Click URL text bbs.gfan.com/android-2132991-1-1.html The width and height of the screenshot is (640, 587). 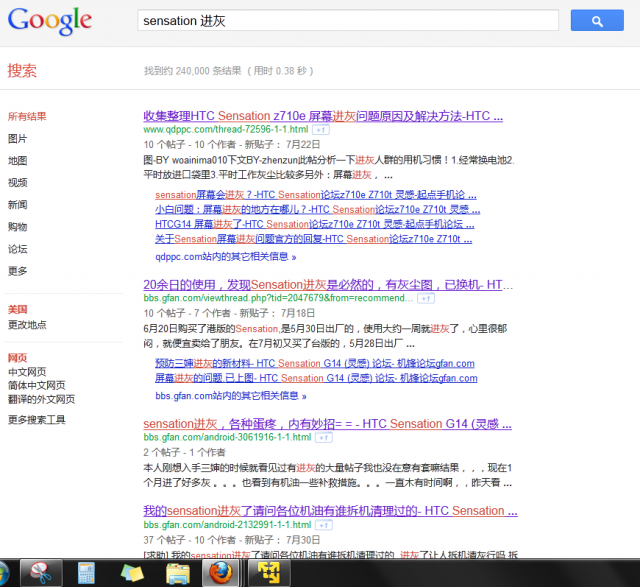coord(227,525)
